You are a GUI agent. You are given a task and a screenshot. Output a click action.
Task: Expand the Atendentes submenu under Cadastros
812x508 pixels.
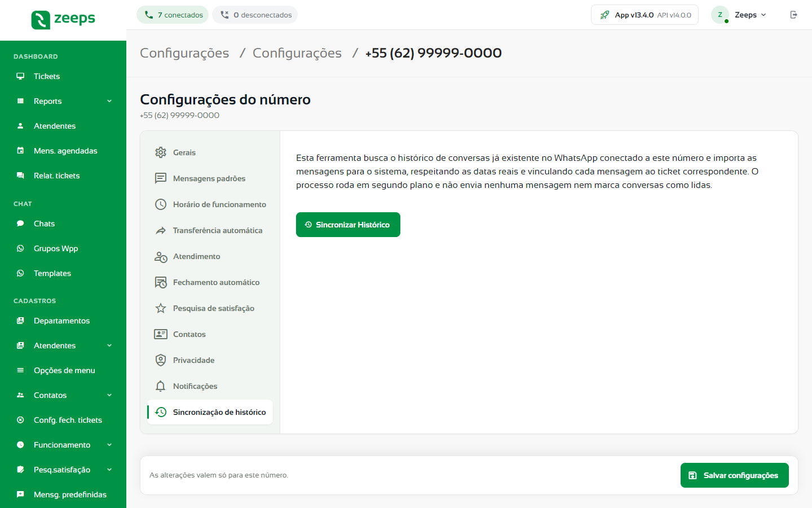(109, 345)
